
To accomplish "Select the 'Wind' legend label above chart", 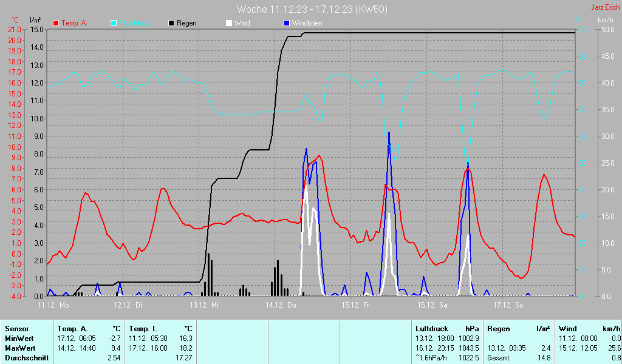I will pos(242,24).
